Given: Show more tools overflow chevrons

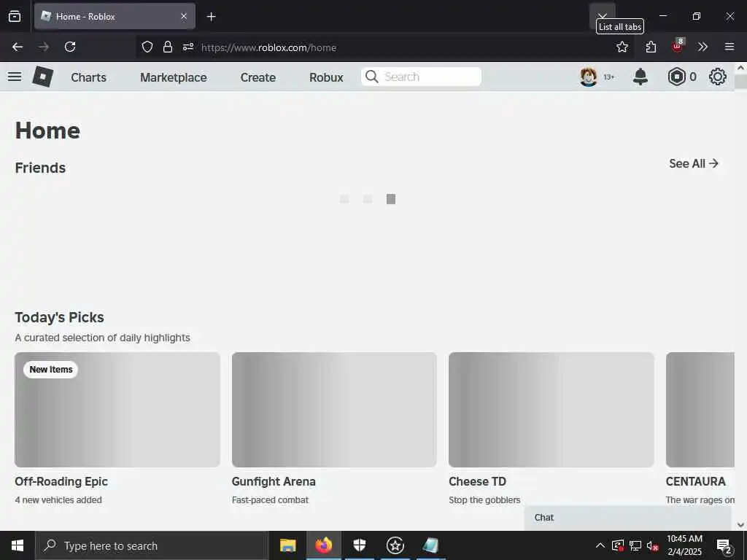Looking at the screenshot, I should pos(703,47).
